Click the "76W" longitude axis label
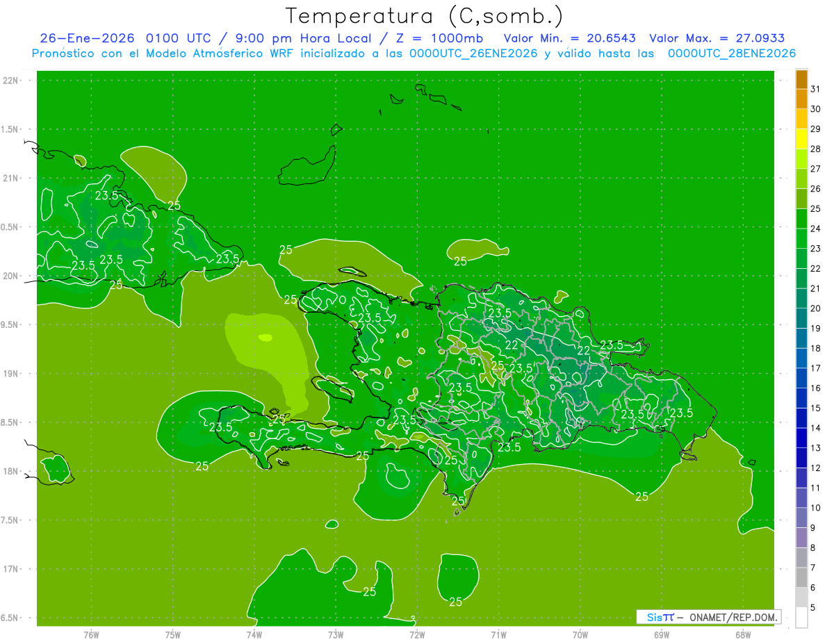The width and height of the screenshot is (834, 644). tap(91, 635)
